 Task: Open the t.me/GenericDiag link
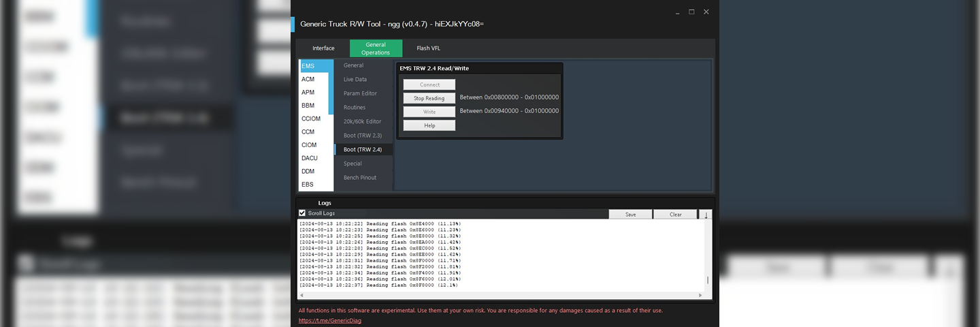(x=329, y=320)
